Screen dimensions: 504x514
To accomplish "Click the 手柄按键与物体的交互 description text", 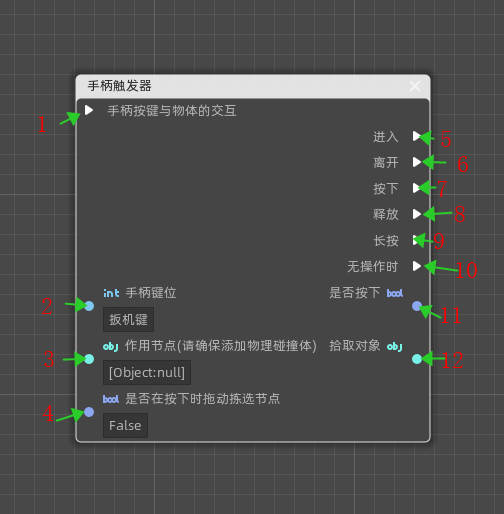I will (172, 111).
